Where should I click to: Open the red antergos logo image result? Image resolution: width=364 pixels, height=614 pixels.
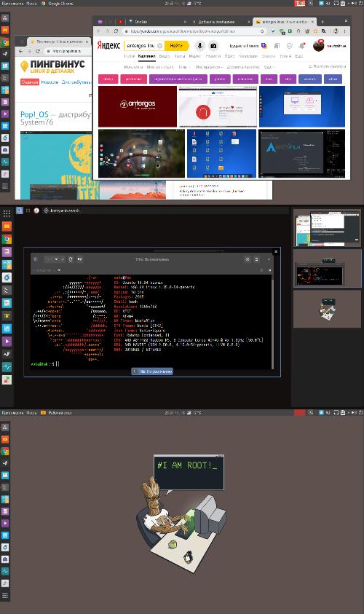pyautogui.click(x=138, y=106)
